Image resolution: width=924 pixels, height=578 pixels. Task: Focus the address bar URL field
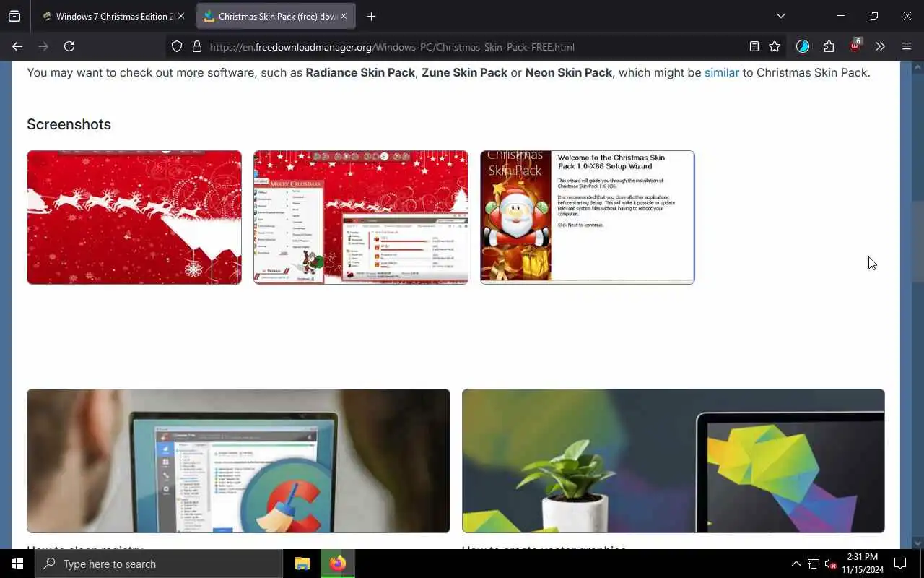click(x=476, y=46)
